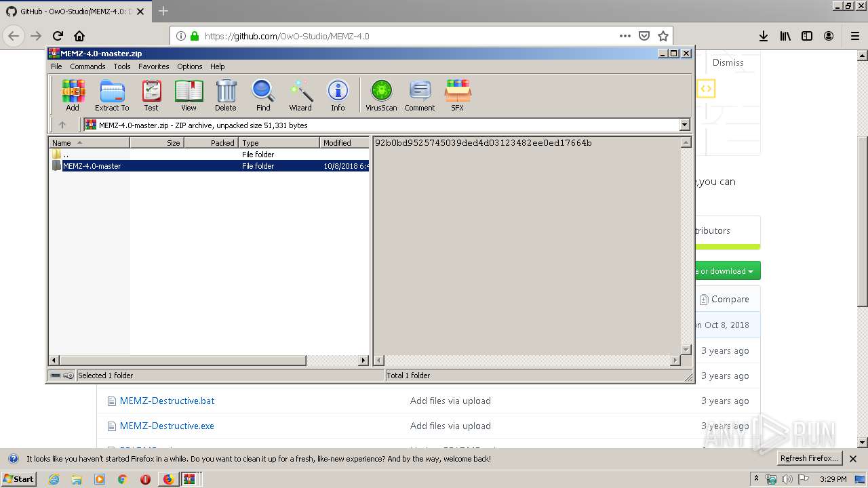868x488 pixels.
Task: Click the file list horizontal scrollbar
Action: [x=182, y=361]
